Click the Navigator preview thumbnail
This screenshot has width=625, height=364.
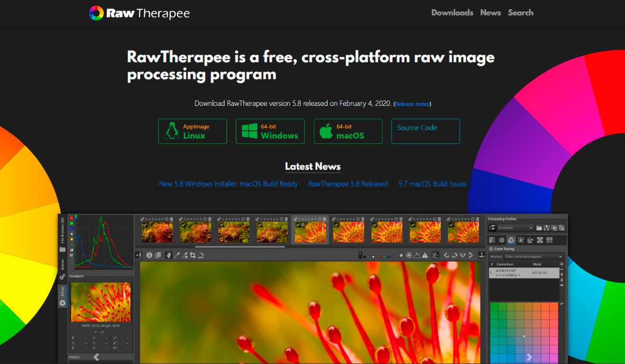pyautogui.click(x=101, y=302)
